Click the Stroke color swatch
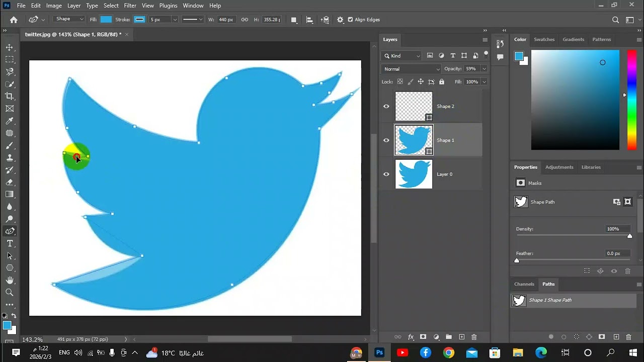The image size is (644, 362). 139,20
